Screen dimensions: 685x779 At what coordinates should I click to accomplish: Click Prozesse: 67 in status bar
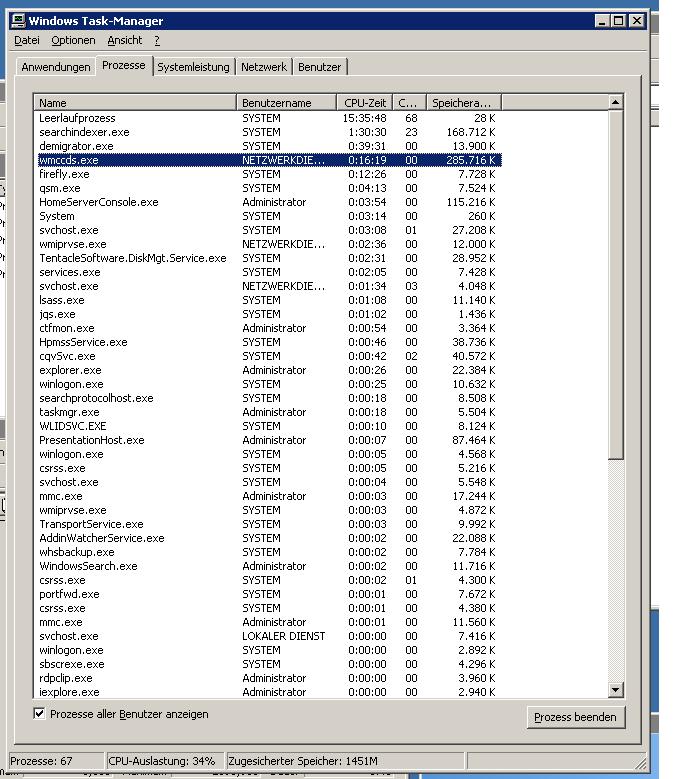coord(41,761)
